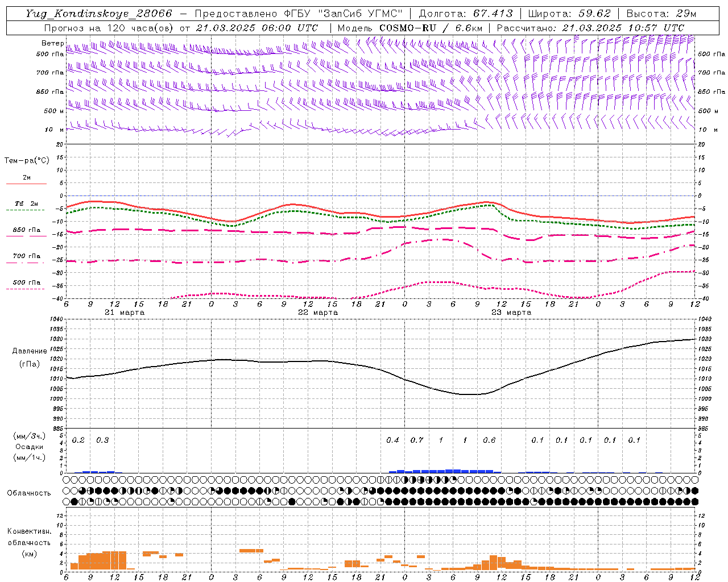The height and width of the screenshot is (582, 728).
Task: Click the 0.2 precipitation value
Action: pyautogui.click(x=78, y=440)
